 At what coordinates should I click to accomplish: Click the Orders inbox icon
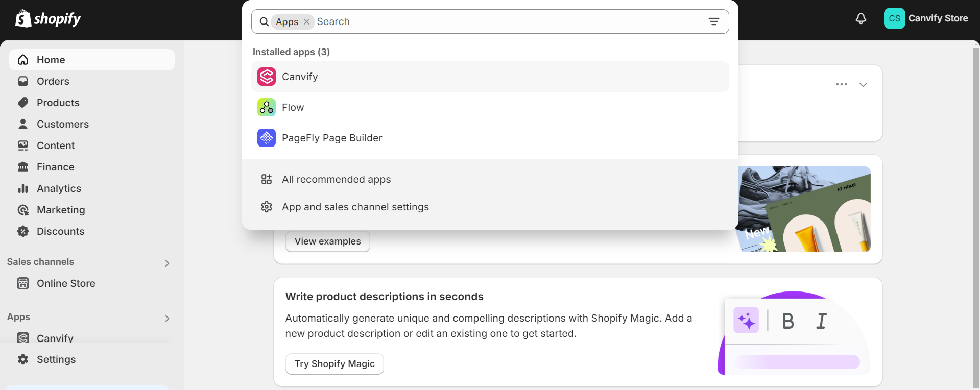[23, 81]
